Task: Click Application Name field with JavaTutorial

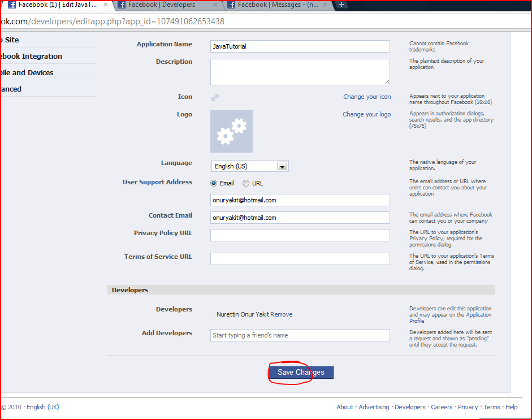Action: [x=300, y=46]
